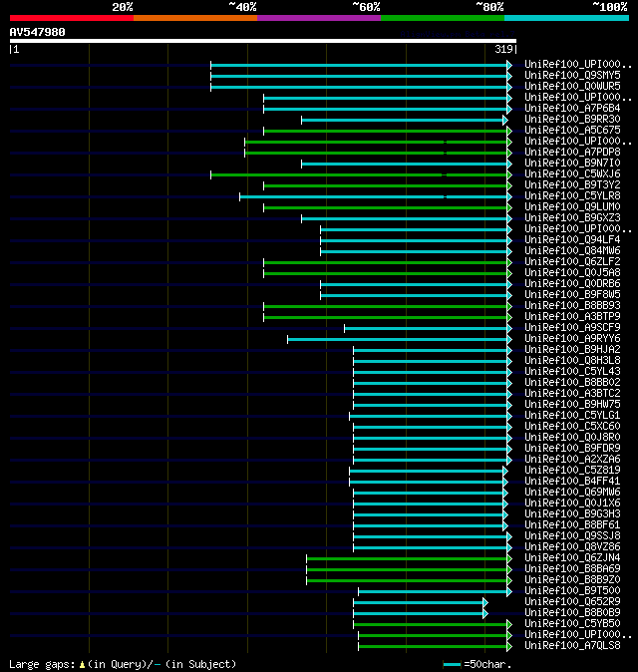Click the orange ~40% identity legend segment
This screenshot has height=672, width=638.
[195, 18]
